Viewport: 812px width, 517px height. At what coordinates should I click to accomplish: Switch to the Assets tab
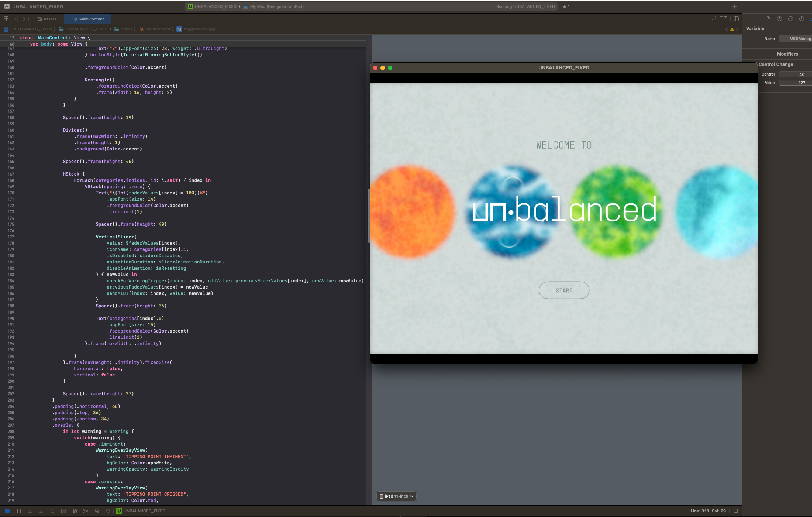pyautogui.click(x=47, y=19)
